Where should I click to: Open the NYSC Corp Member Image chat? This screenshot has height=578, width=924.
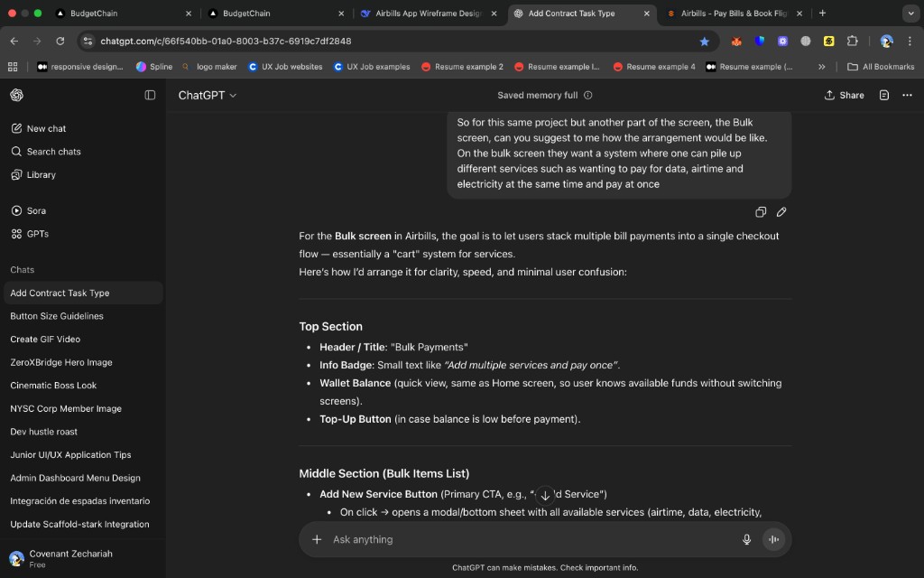coord(83,408)
